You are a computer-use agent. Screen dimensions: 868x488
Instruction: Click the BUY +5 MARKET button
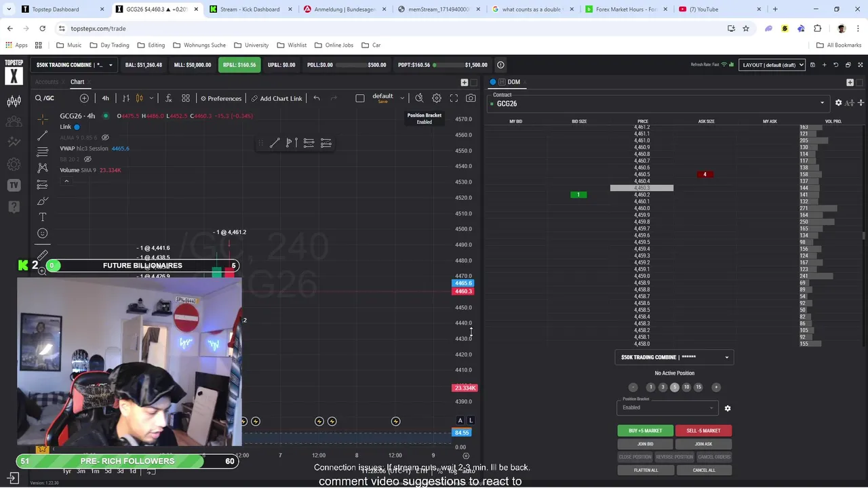click(x=645, y=431)
